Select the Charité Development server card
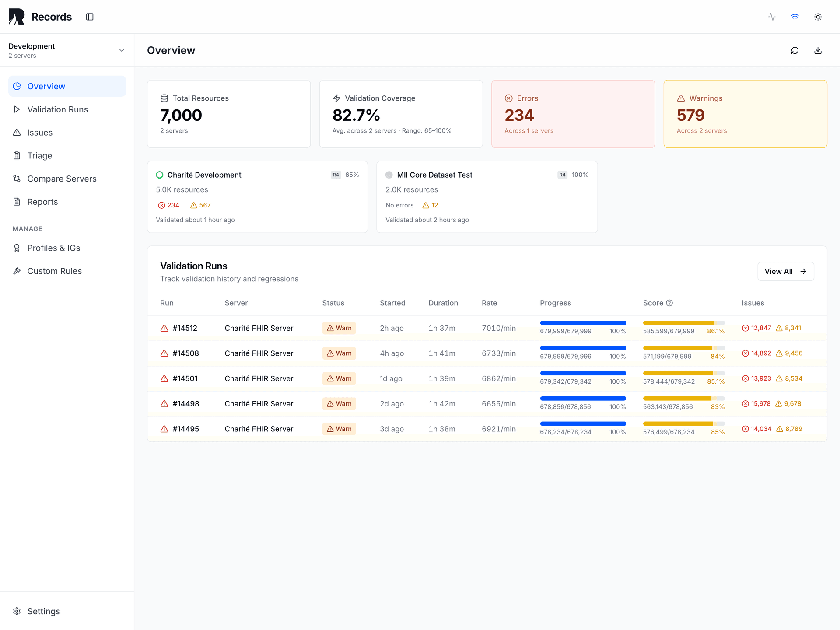This screenshot has width=840, height=630. click(x=257, y=197)
